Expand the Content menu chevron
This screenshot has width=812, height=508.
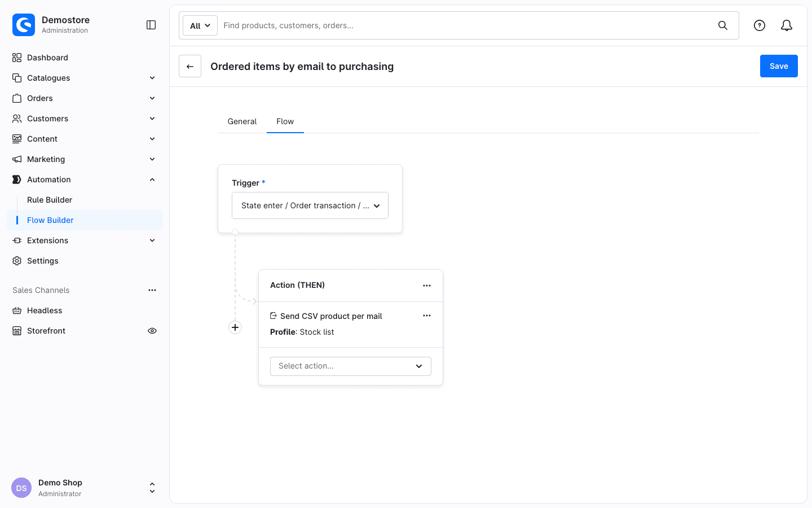coord(152,139)
